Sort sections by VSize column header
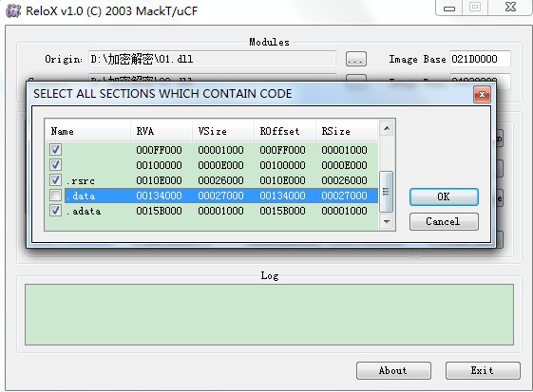This screenshot has width=533, height=392. click(x=223, y=131)
